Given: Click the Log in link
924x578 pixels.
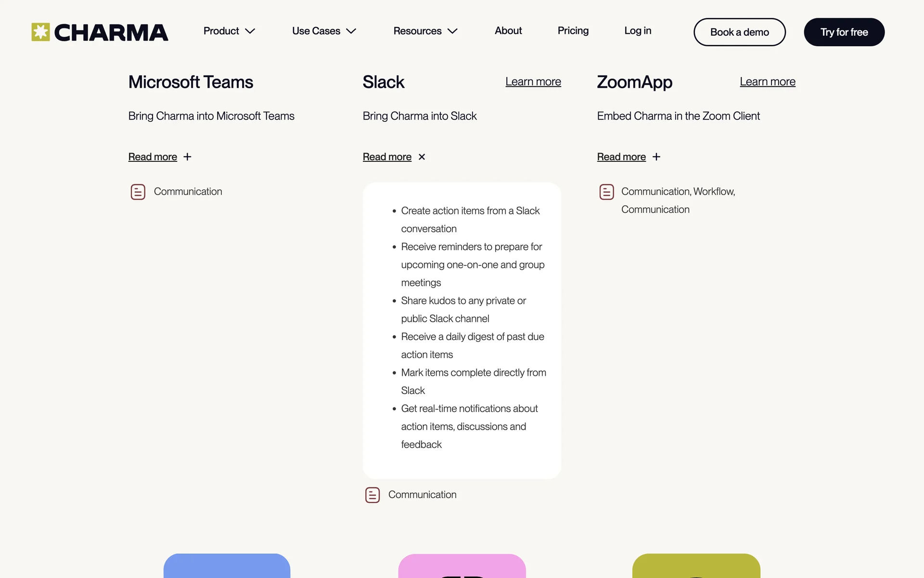Looking at the screenshot, I should 638,31.
